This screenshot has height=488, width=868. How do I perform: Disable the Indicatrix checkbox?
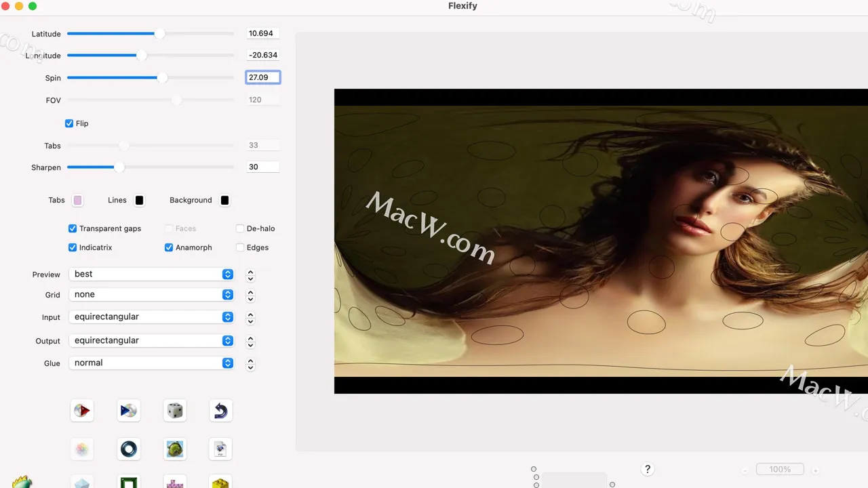tap(73, 247)
